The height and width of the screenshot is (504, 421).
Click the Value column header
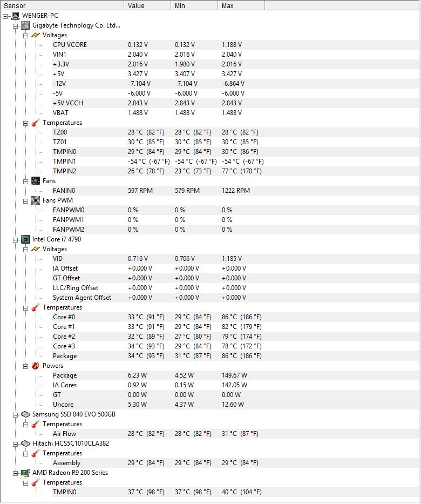[x=147, y=5]
